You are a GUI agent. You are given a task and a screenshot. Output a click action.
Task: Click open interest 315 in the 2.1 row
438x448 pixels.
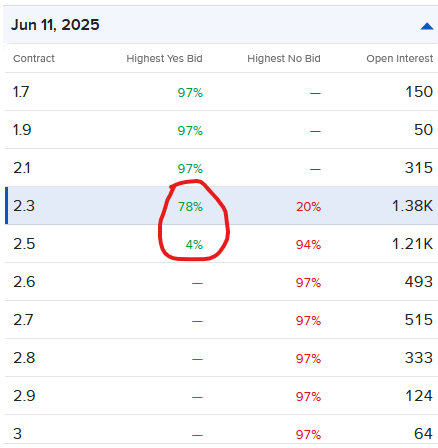419,168
